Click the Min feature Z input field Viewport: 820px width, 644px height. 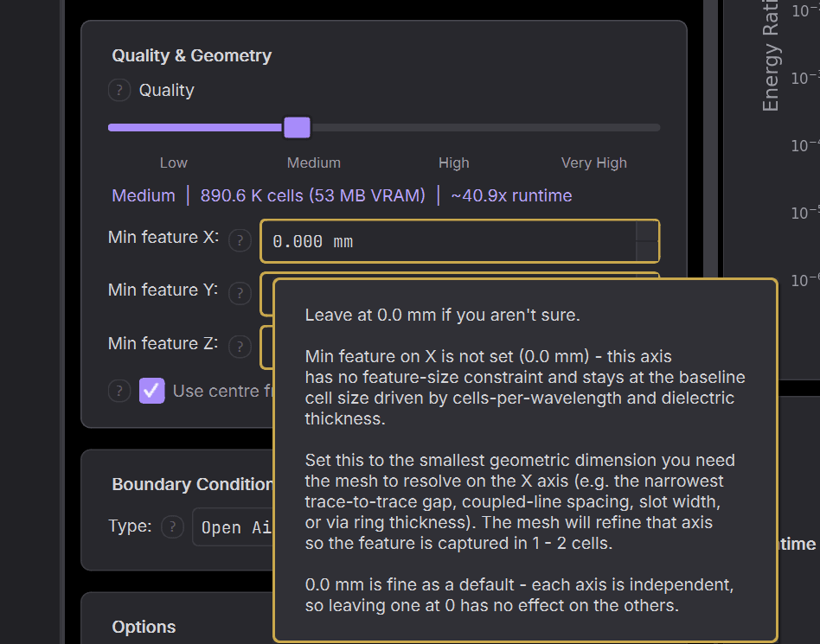pyautogui.click(x=266, y=348)
